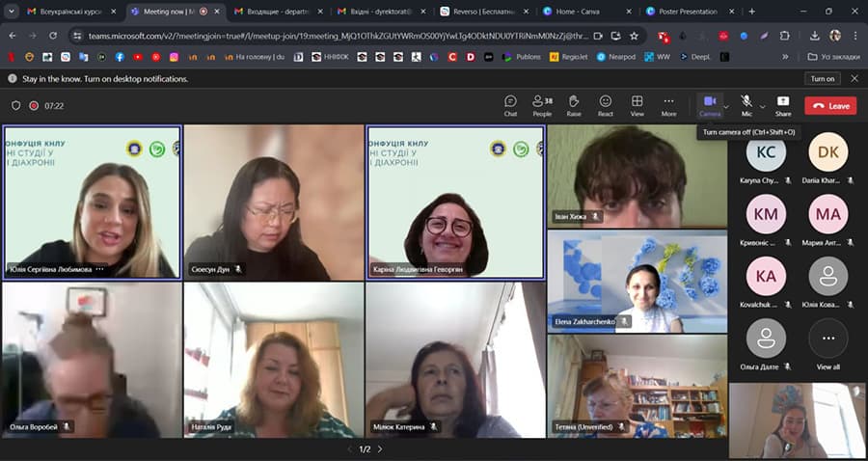Select Elena Zakharchenko video tile
Screen dimensions: 868x461
637,282
